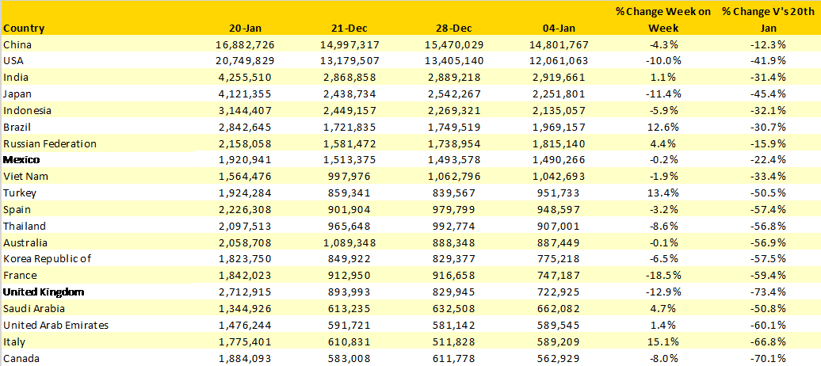
Task: Click Russian Federation's 04-Jan value 1,815,140
Action: coord(558,143)
